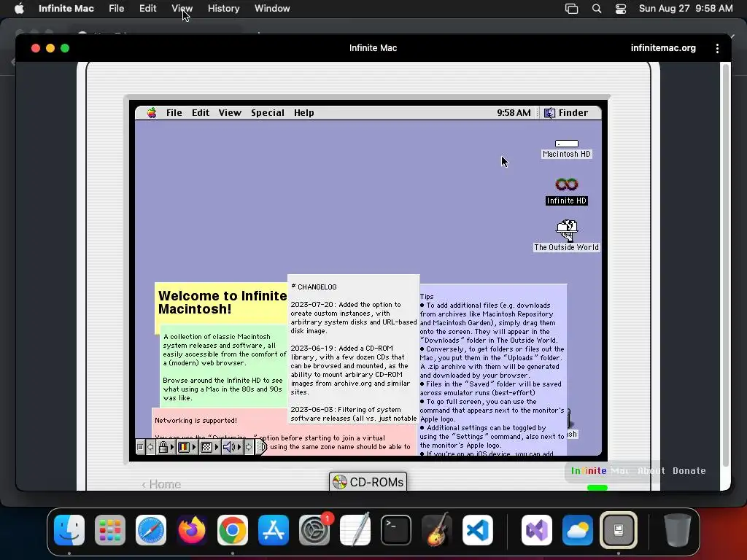Open Launchpad from the Dock
747x560 pixels.
point(110,530)
